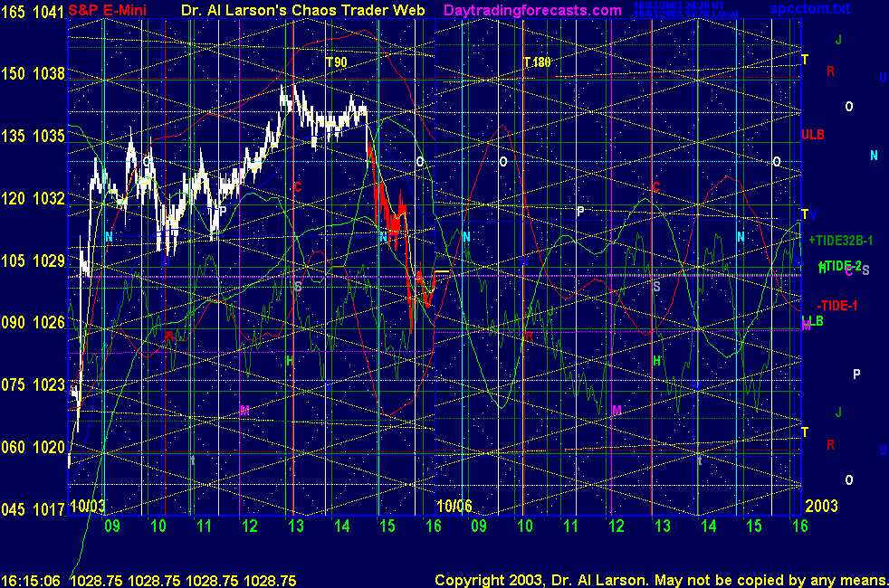Click the "105 1029" price axis label
889x588 pixels.
33,261
